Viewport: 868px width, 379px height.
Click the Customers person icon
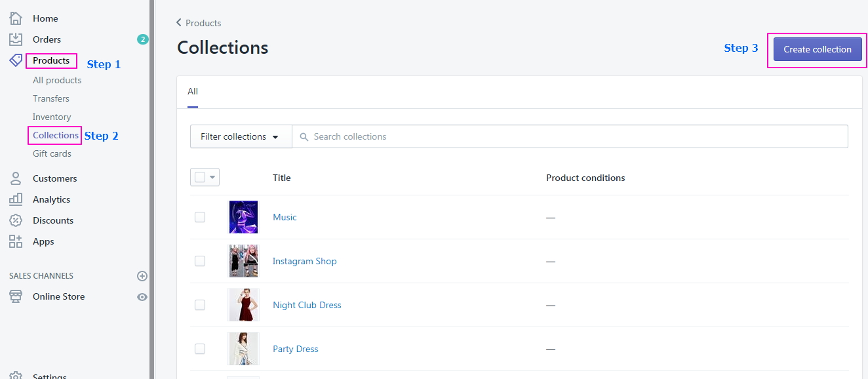point(16,178)
